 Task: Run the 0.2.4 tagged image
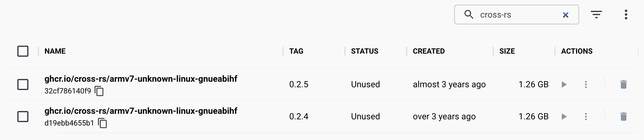[564, 117]
